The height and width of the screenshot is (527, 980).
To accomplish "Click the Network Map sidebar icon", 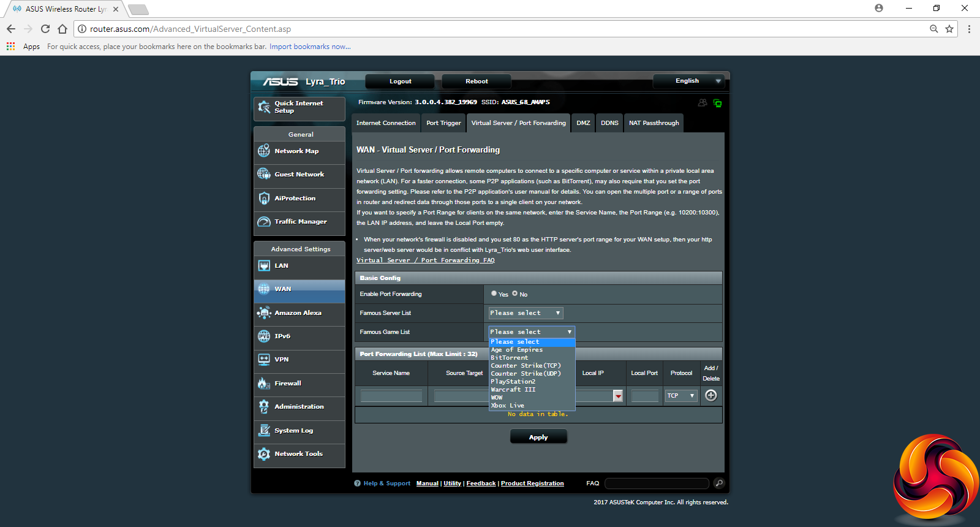I will pos(264,151).
